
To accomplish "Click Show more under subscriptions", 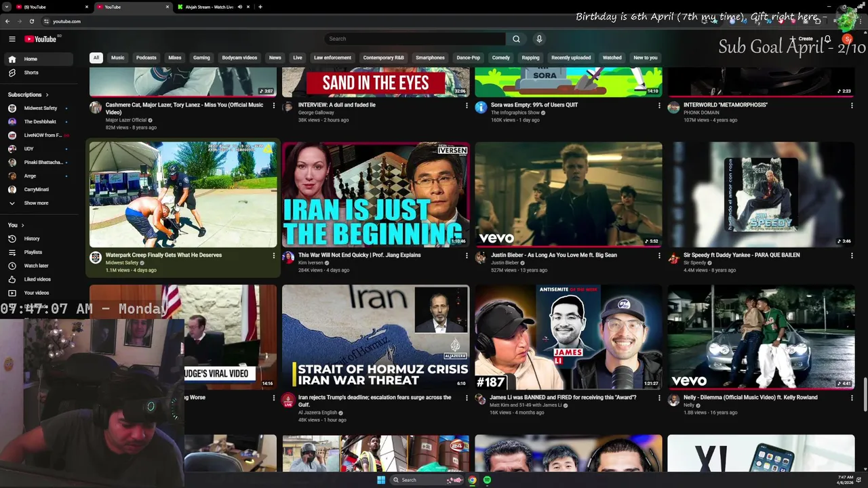I will coord(39,203).
